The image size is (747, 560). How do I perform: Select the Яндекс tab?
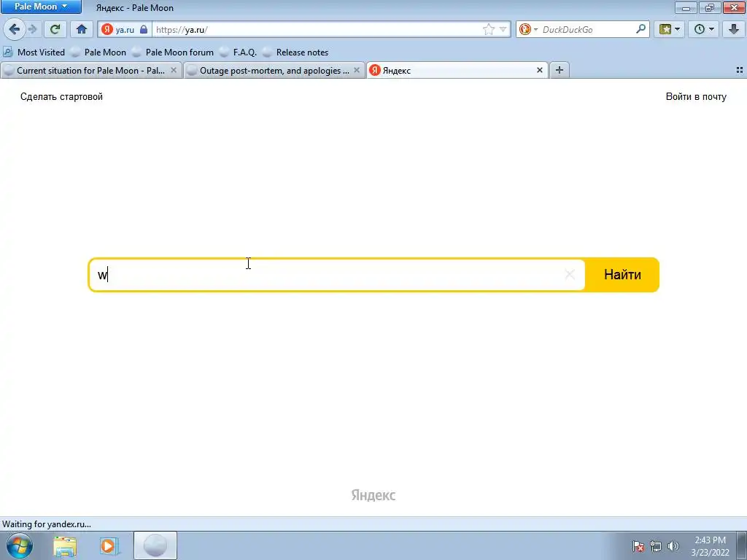(457, 71)
